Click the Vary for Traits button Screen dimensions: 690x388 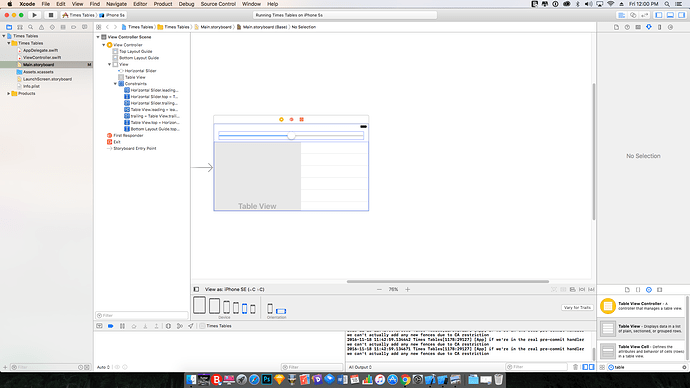point(577,307)
